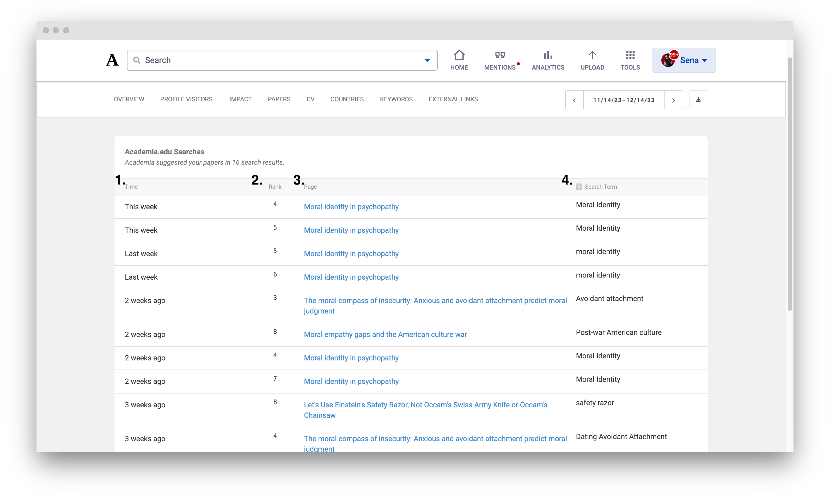Open Moral empathy gaps and American culture war

pos(385,334)
